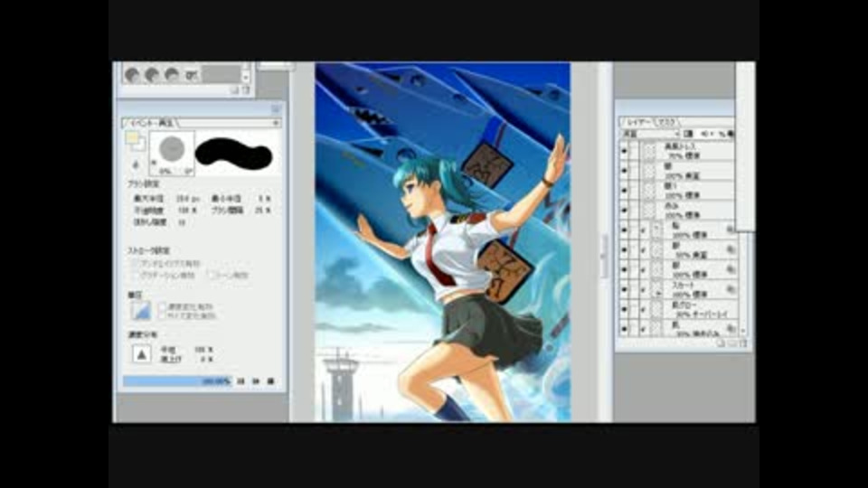Click the 不透明度 value field

[188, 211]
